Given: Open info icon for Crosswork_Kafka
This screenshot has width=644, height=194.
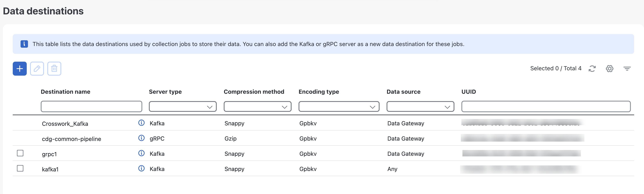Looking at the screenshot, I should (141, 123).
